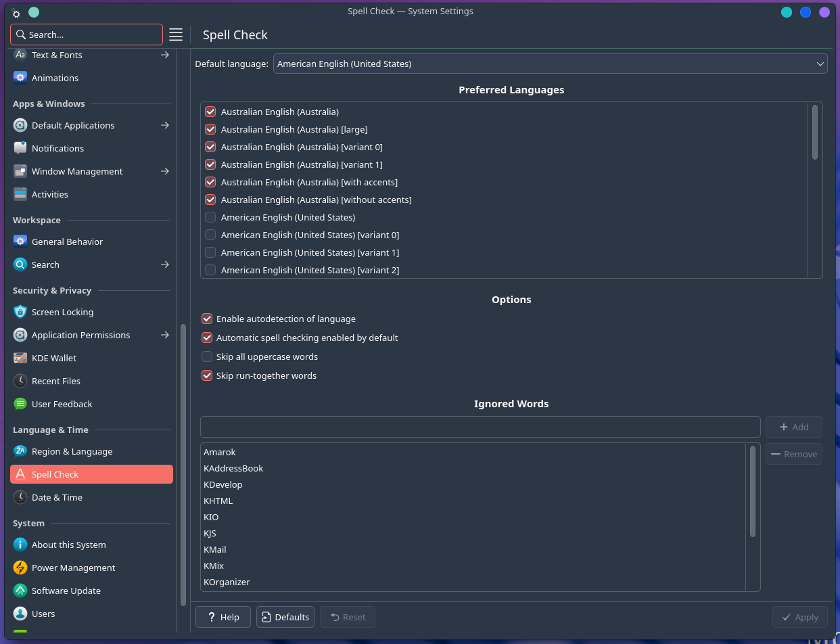The height and width of the screenshot is (644, 840).
Task: Click the Apply button
Action: (x=799, y=617)
